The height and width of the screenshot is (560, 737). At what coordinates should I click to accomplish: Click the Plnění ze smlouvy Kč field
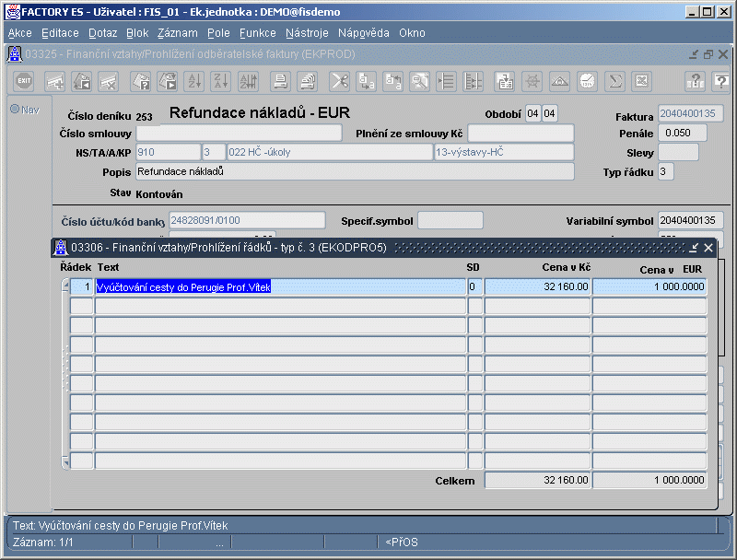521,133
